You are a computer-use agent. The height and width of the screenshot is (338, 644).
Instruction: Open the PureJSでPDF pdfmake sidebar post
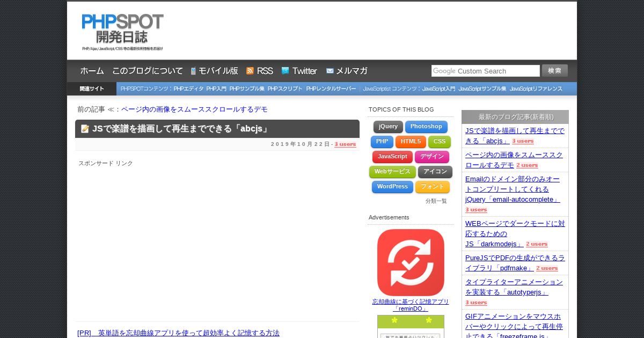pos(515,262)
